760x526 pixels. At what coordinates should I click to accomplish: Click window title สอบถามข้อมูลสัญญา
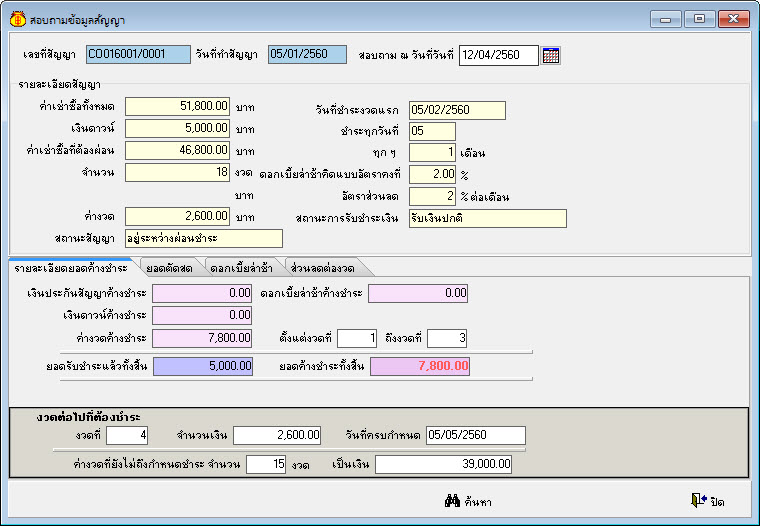click(x=78, y=20)
